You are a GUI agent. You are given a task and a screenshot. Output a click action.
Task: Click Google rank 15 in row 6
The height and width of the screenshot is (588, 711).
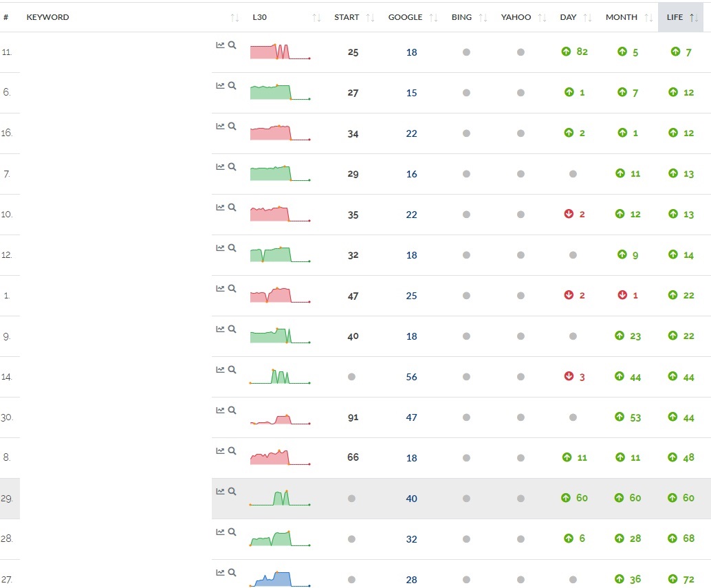coord(411,93)
